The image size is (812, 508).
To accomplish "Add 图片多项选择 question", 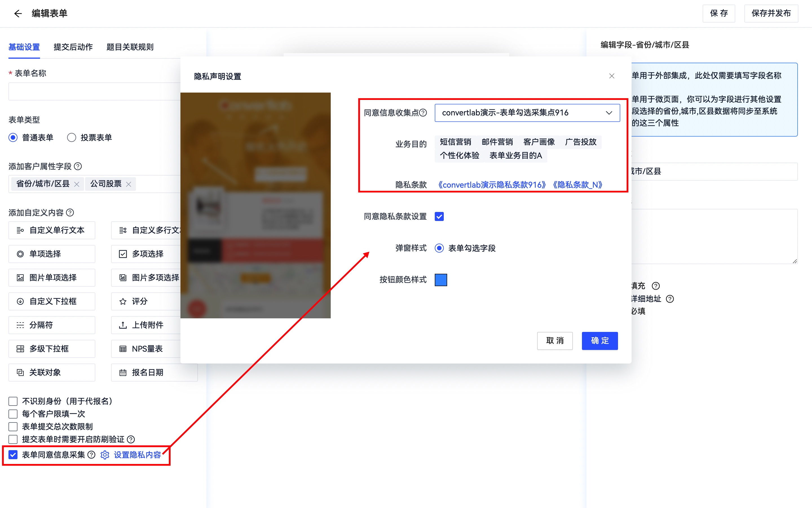I will (146, 277).
